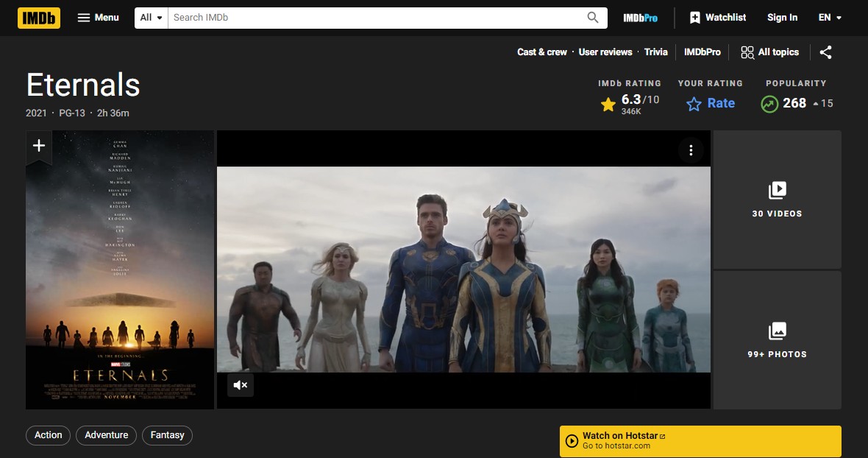View Trivia page
Screen dimensions: 868x458
point(656,52)
